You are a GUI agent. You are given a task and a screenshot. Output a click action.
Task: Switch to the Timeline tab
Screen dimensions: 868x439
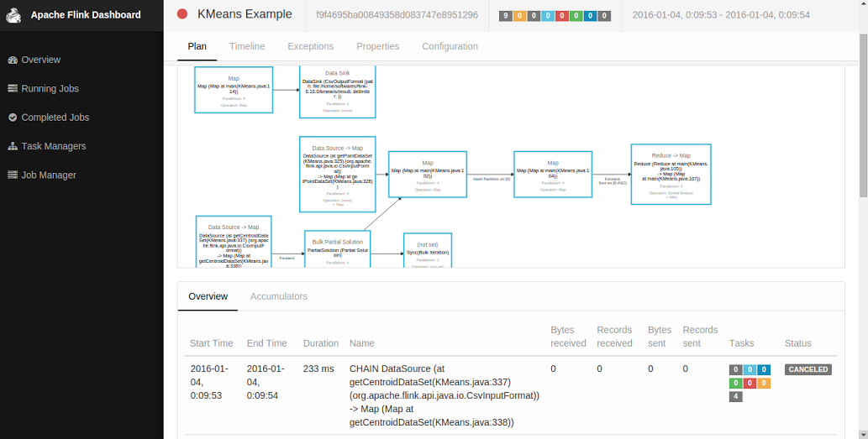tap(247, 46)
